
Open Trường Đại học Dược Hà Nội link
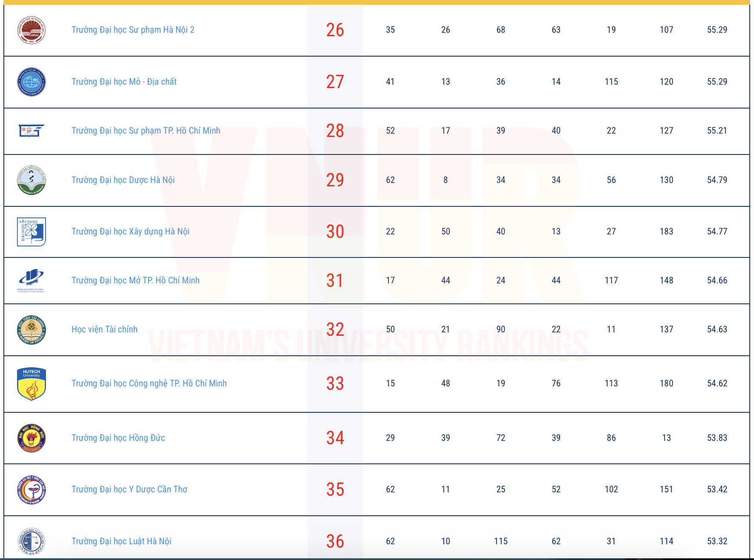(123, 180)
